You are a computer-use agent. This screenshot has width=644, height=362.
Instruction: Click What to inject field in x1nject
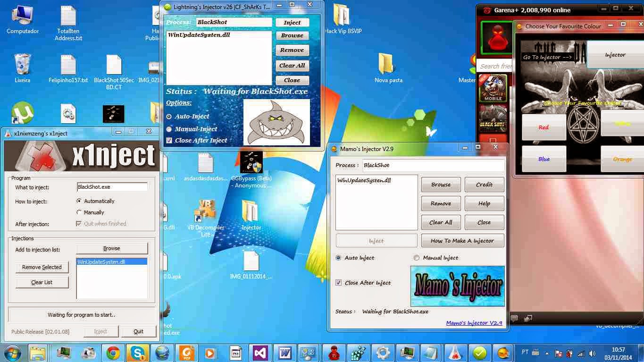(112, 187)
